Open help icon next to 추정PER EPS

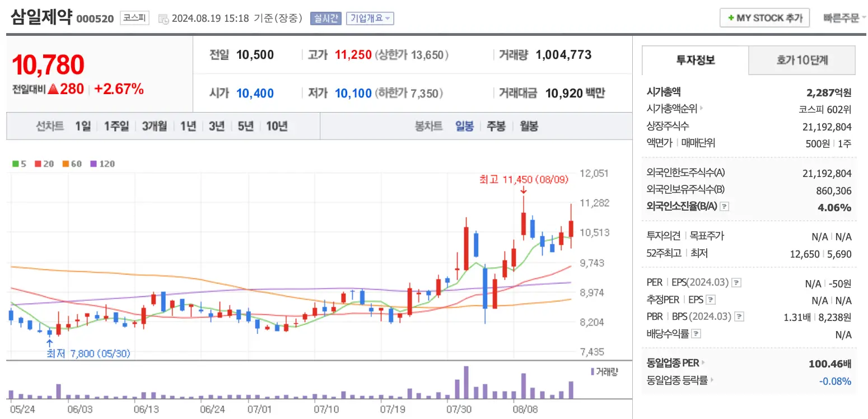(711, 300)
